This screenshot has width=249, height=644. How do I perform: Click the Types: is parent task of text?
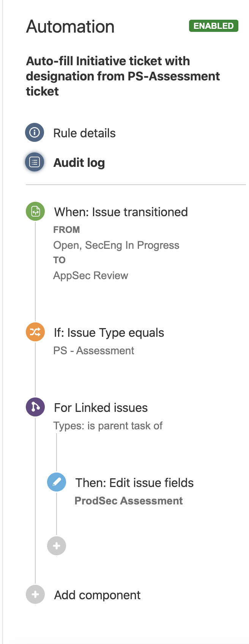click(108, 426)
